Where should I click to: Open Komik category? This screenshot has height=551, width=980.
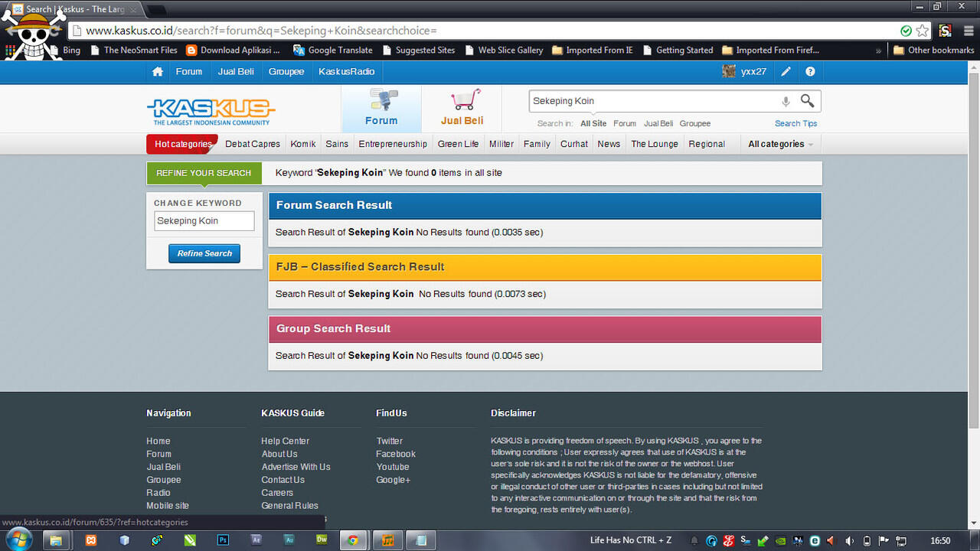303,144
